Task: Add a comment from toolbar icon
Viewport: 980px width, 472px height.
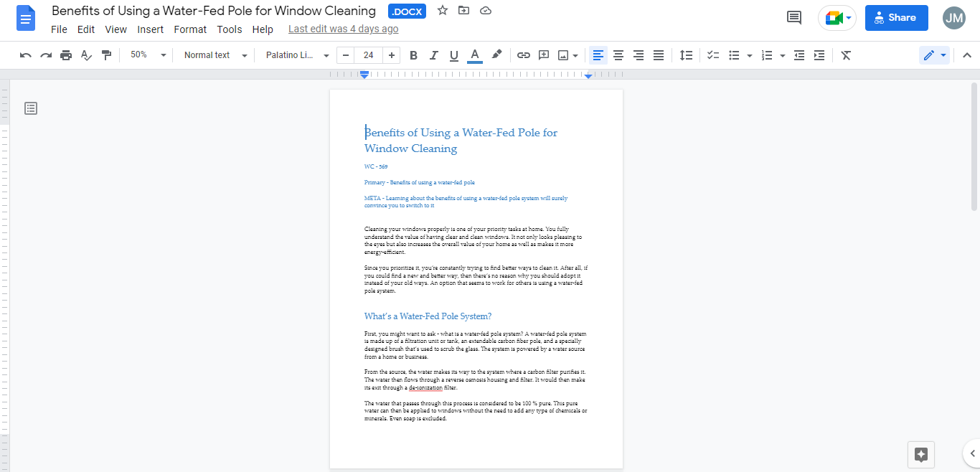Action: click(x=544, y=55)
